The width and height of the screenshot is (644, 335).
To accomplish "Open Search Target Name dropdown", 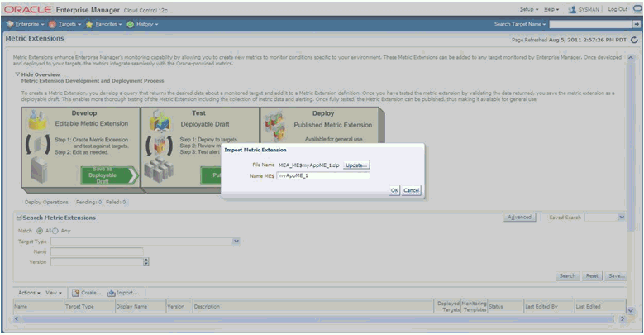I will coord(520,24).
